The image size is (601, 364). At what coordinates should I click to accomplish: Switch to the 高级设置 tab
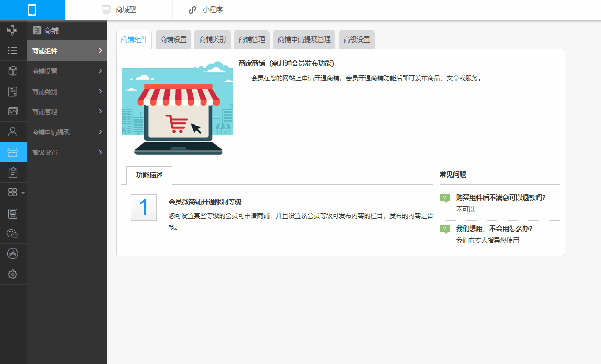tap(357, 39)
